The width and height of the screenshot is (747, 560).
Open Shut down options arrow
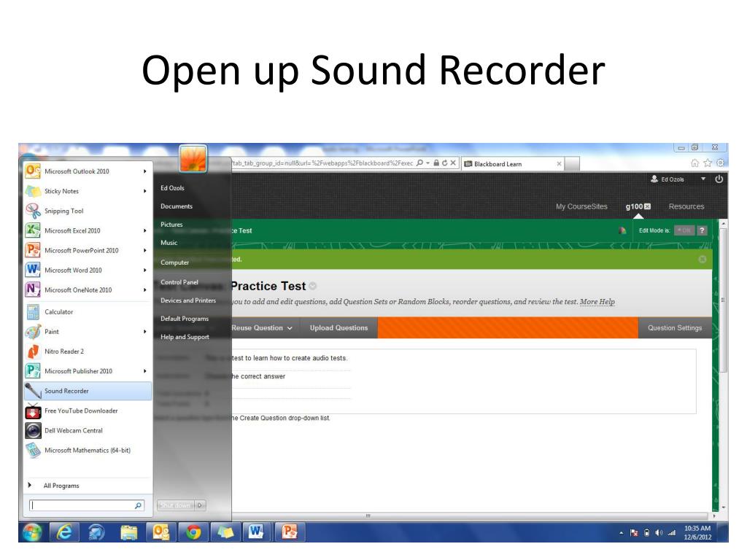click(200, 505)
